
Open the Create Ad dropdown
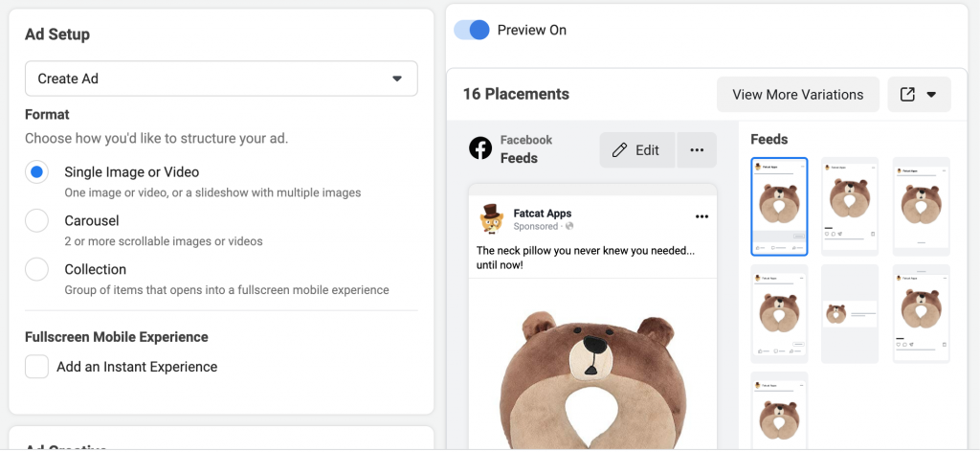click(x=221, y=79)
